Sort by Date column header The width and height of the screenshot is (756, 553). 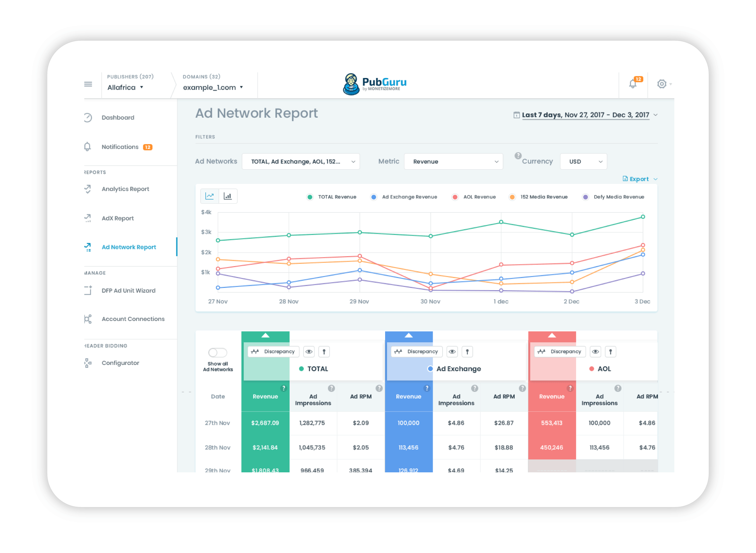218,396
